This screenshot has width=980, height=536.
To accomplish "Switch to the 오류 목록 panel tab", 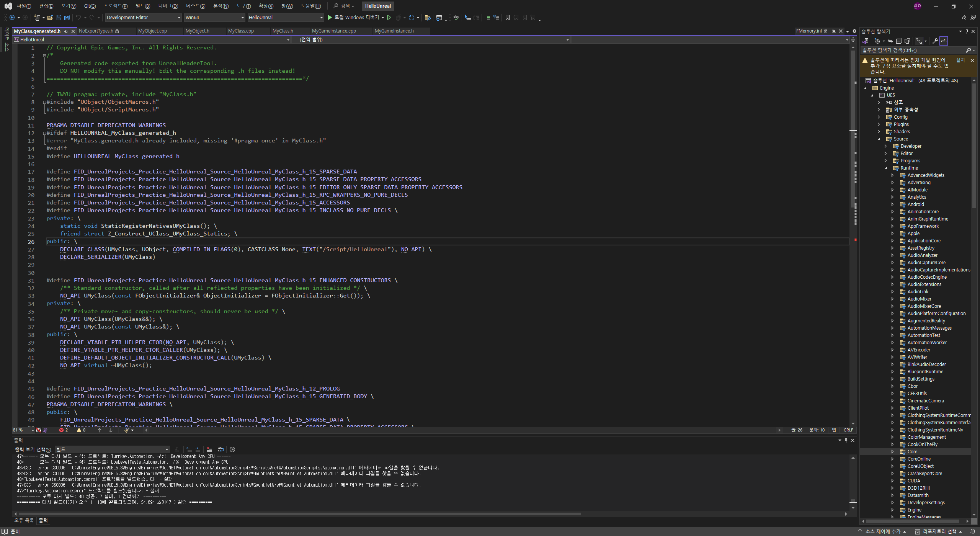I will coord(24,520).
